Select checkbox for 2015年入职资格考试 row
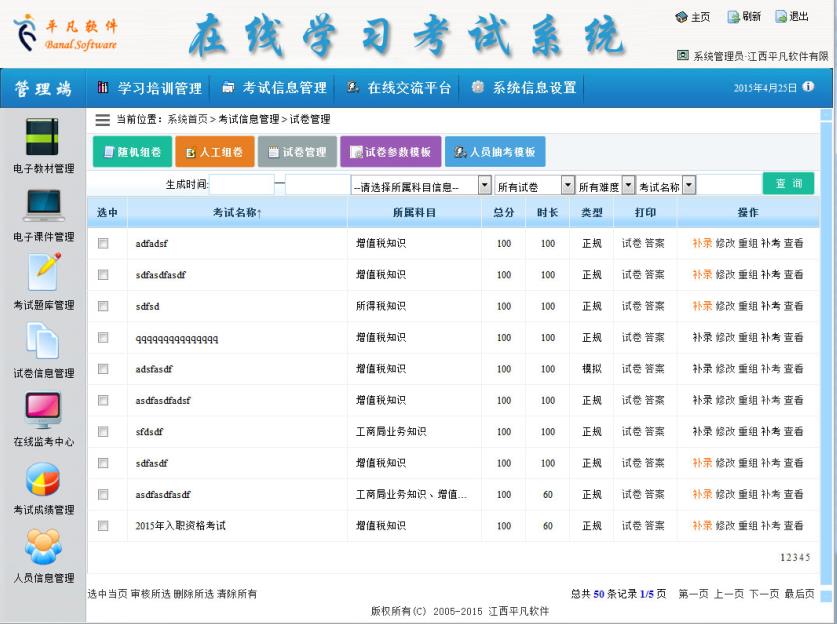Viewport: 837px width, 624px height. click(x=103, y=525)
